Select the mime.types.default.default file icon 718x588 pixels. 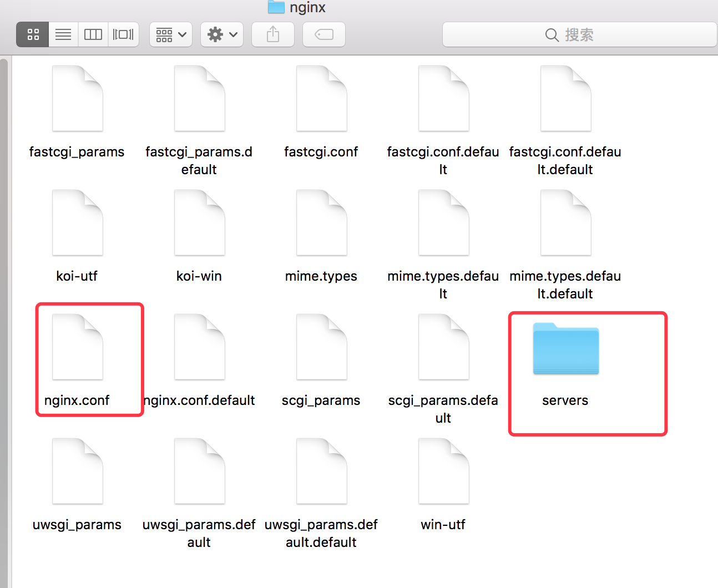(566, 222)
